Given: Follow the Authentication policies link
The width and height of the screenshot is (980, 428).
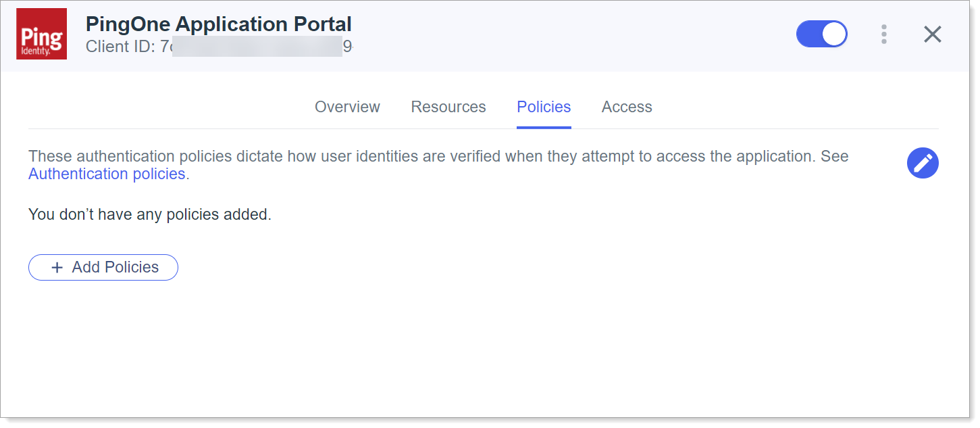Looking at the screenshot, I should 107,174.
